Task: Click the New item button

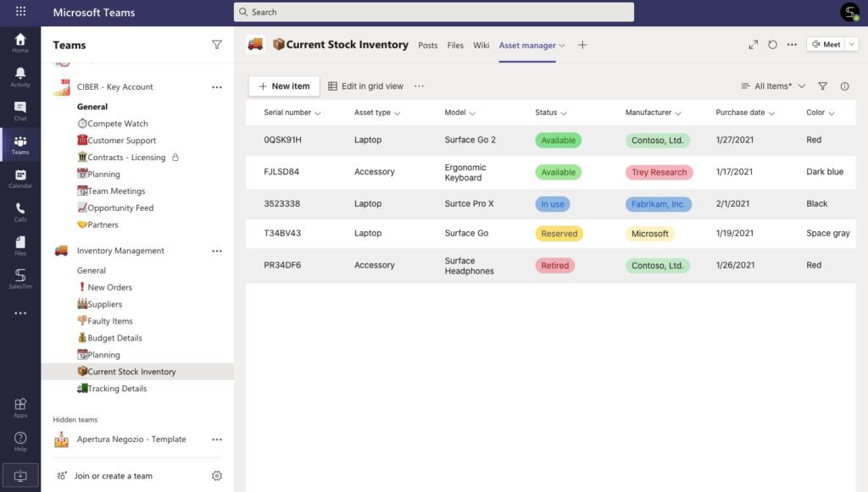Action: (284, 86)
